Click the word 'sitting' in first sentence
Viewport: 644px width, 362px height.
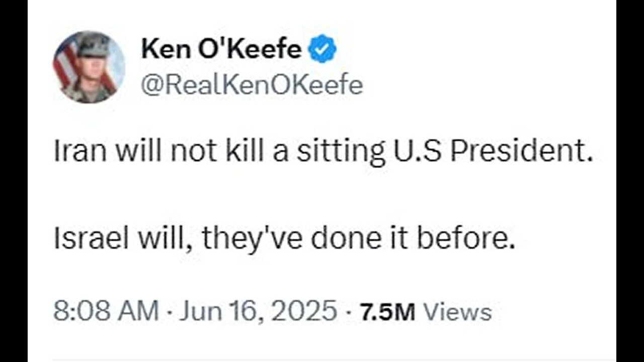(341, 154)
